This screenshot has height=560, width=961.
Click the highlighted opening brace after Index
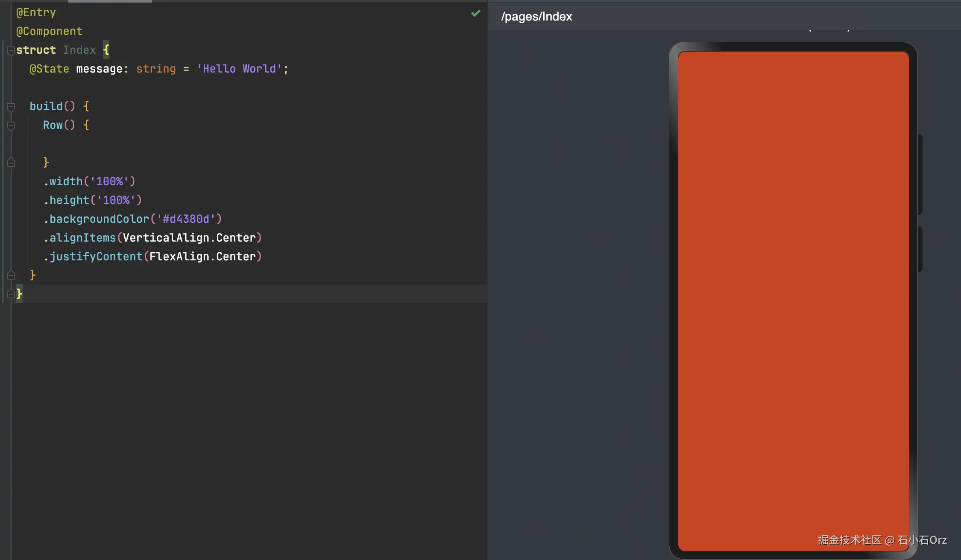(x=106, y=50)
